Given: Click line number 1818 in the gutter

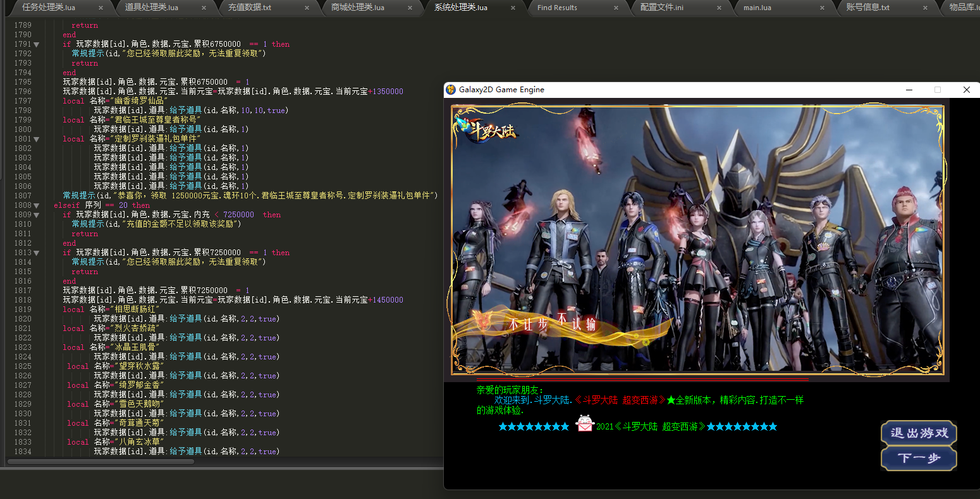Looking at the screenshot, I should (22, 300).
